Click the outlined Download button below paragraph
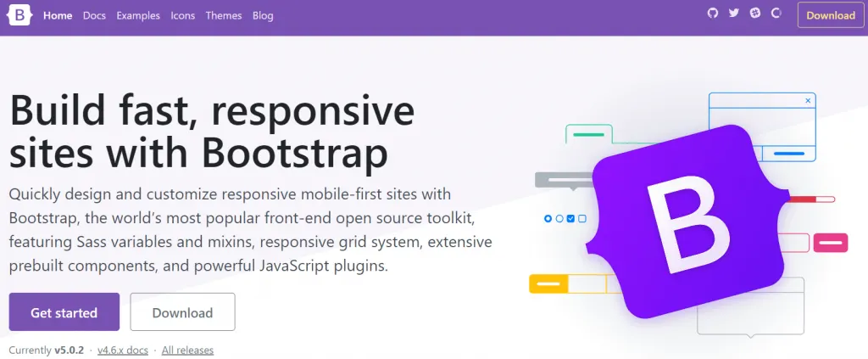This screenshot has width=868, height=359. 183,312
